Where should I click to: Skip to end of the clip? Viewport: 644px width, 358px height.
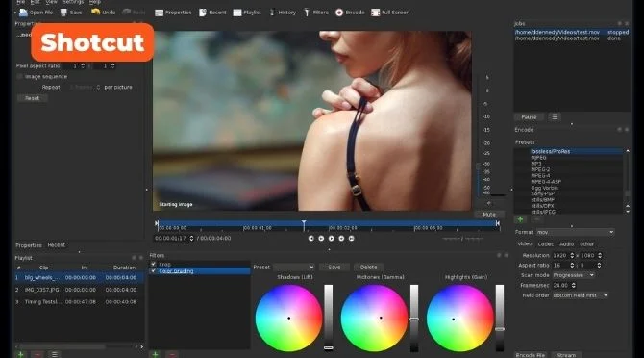351,238
